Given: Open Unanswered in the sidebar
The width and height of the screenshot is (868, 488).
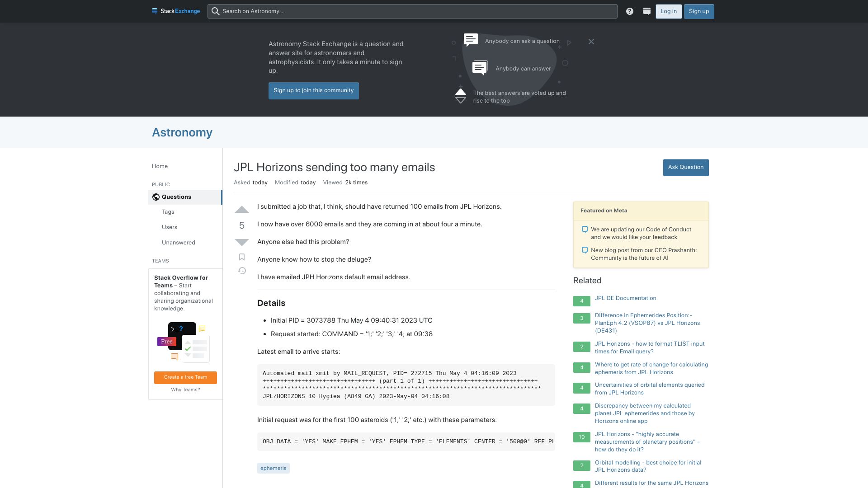Looking at the screenshot, I should [x=179, y=243].
